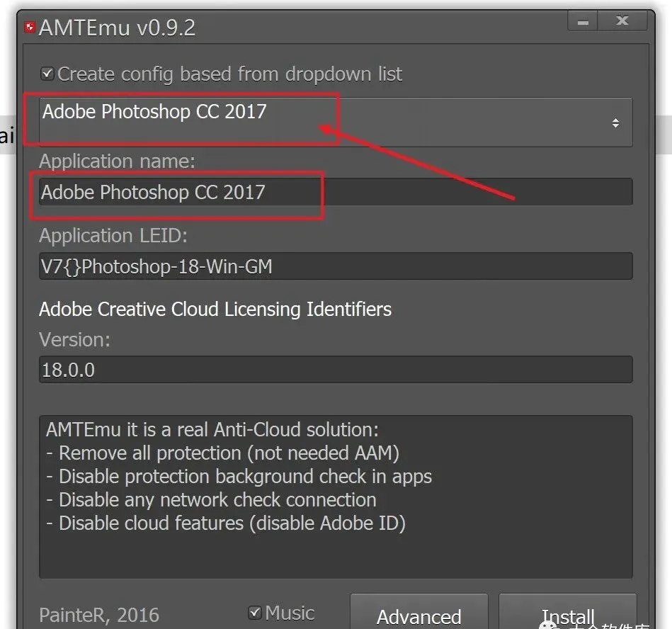Viewport: 672px width, 629px height.
Task: Click the AMTEmu title bar app icon
Action: tap(30, 28)
